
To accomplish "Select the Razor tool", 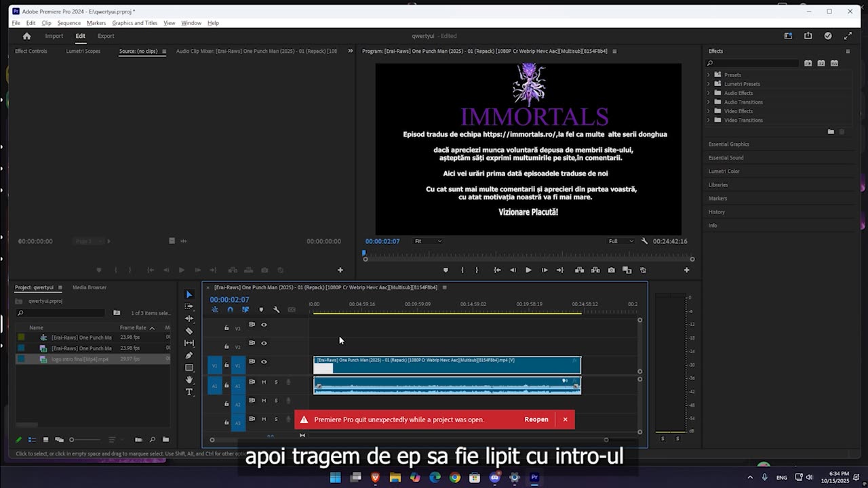I will click(x=189, y=331).
